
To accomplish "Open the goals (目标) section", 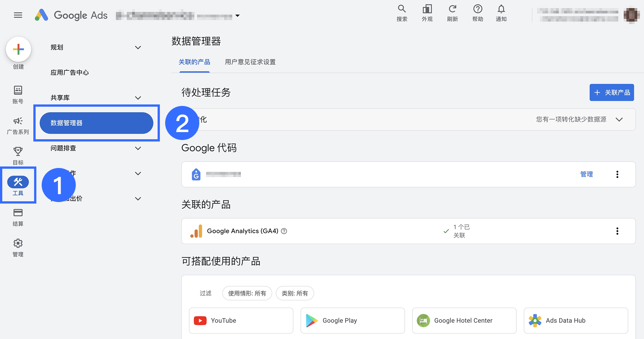I will pos(18,156).
